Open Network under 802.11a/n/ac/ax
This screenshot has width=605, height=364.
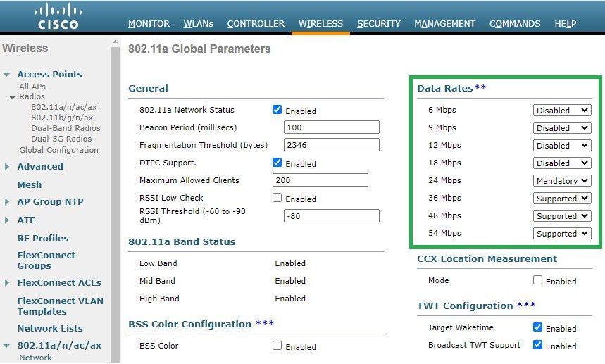click(35, 358)
